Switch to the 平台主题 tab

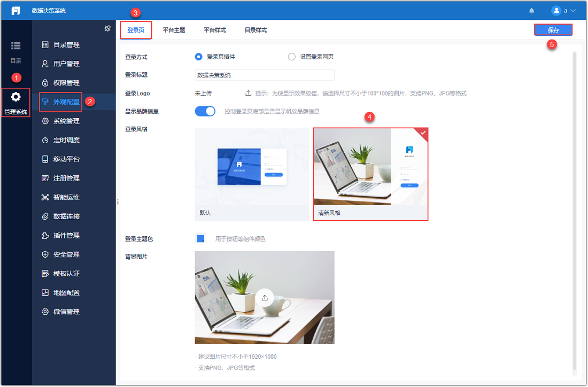(x=174, y=30)
